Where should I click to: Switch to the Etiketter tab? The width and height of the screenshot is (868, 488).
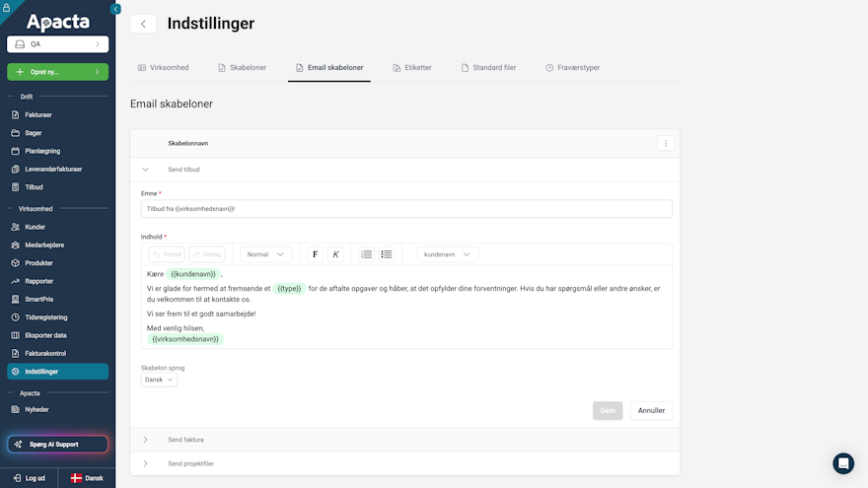[412, 67]
